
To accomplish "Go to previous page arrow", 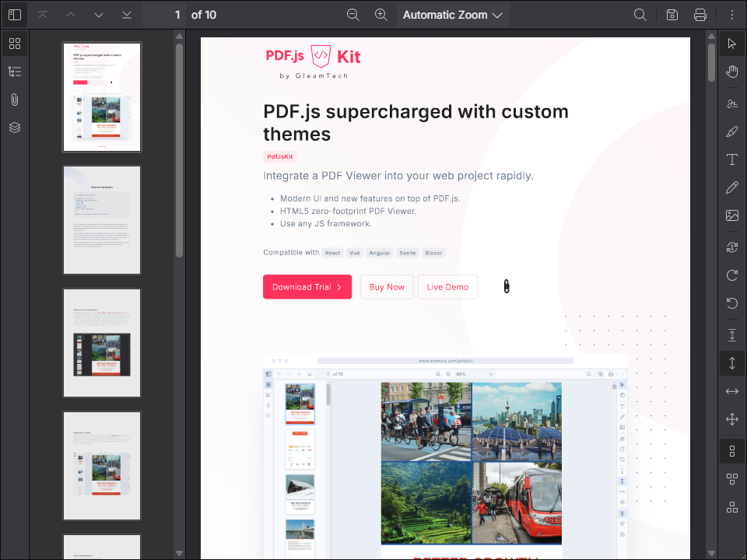I will pos(71,15).
